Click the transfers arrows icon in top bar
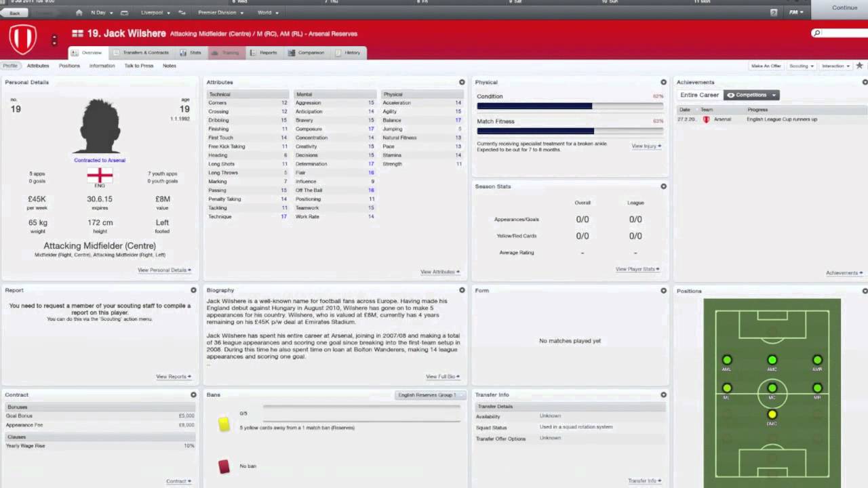 (182, 12)
